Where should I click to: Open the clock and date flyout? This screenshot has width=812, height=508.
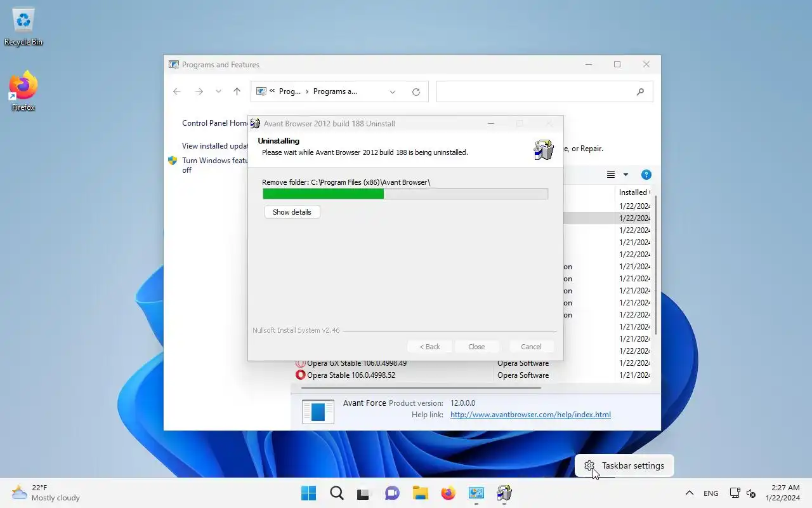click(x=782, y=493)
